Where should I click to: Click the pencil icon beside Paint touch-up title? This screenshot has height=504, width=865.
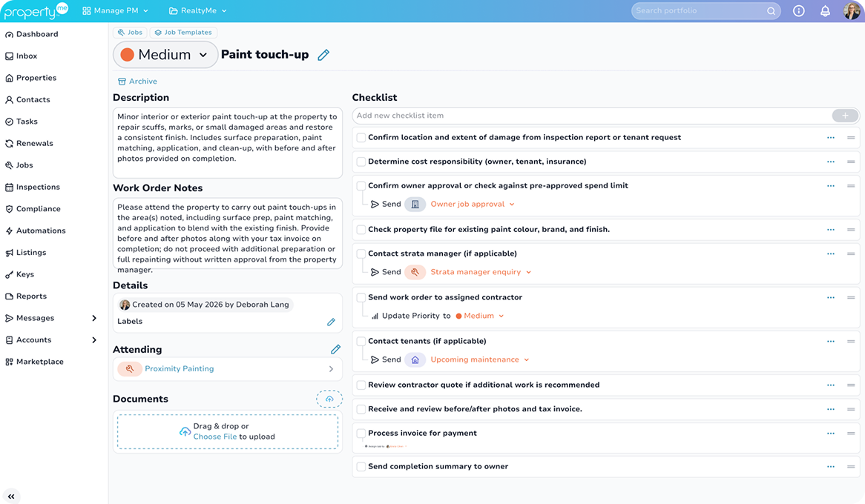(x=324, y=55)
